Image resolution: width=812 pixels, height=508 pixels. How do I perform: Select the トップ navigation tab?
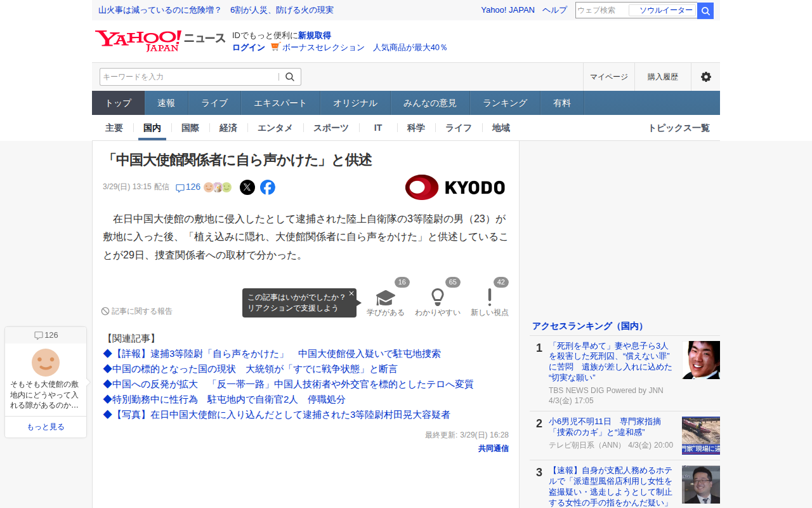point(119,103)
